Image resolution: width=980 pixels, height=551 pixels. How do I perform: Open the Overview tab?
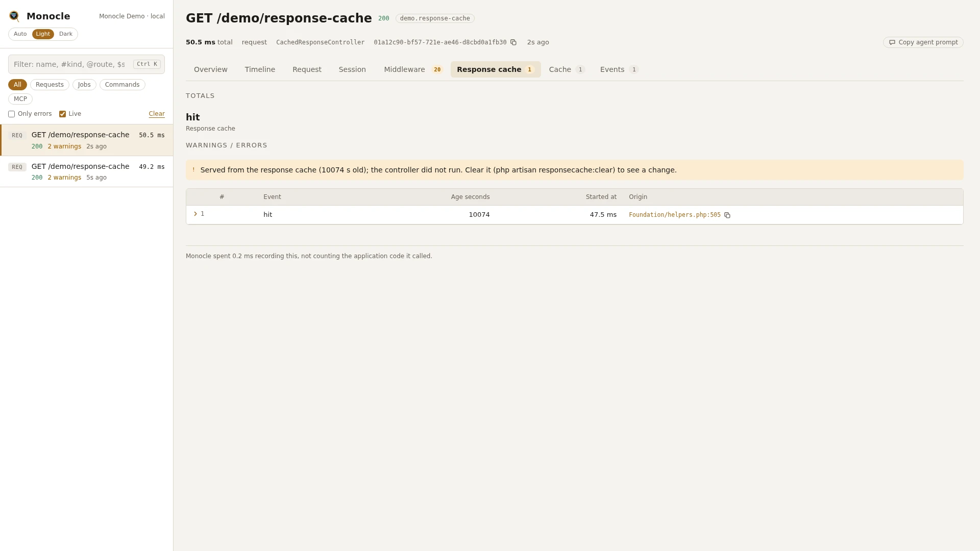tap(211, 69)
